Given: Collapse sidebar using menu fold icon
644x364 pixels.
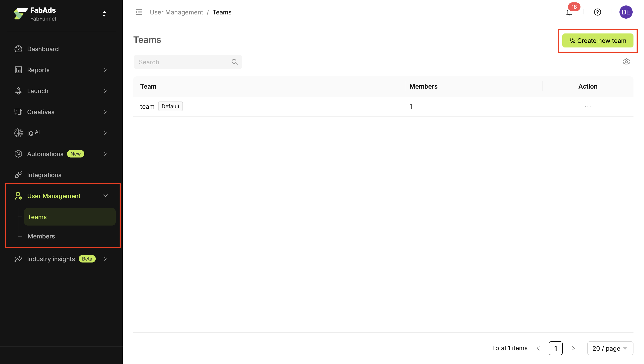Looking at the screenshot, I should [x=139, y=12].
